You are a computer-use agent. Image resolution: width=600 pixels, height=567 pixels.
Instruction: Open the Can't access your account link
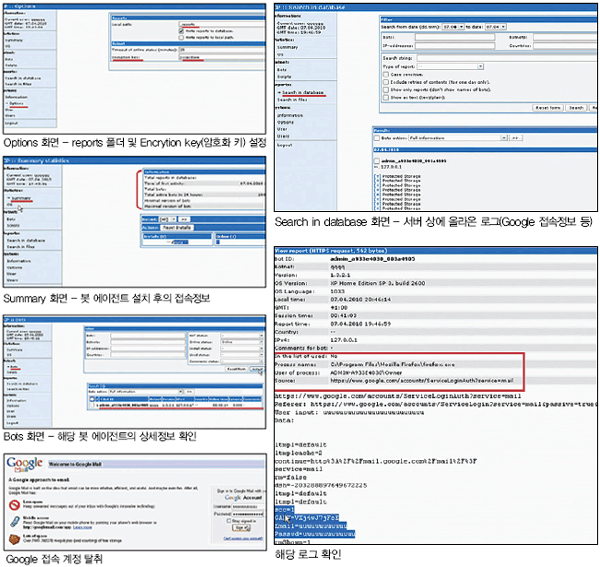(243, 538)
